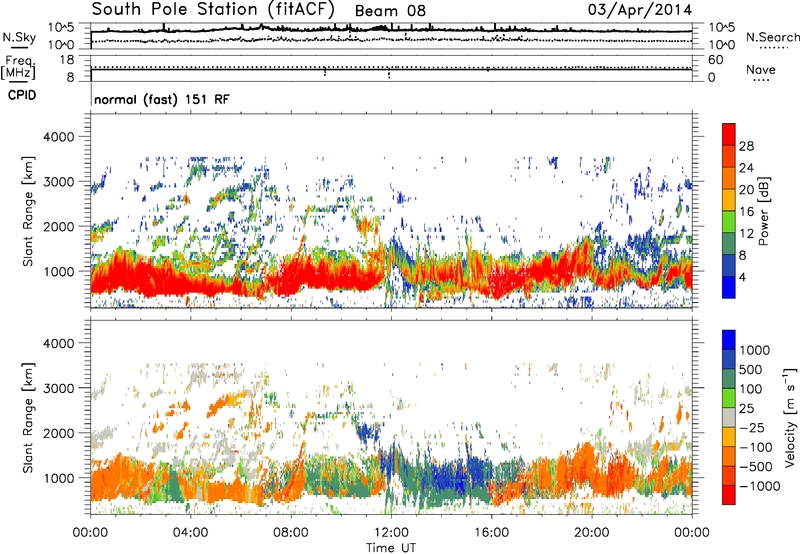Click the "20" tick on Power color bar
800x554 pixels.
pyautogui.click(x=746, y=190)
